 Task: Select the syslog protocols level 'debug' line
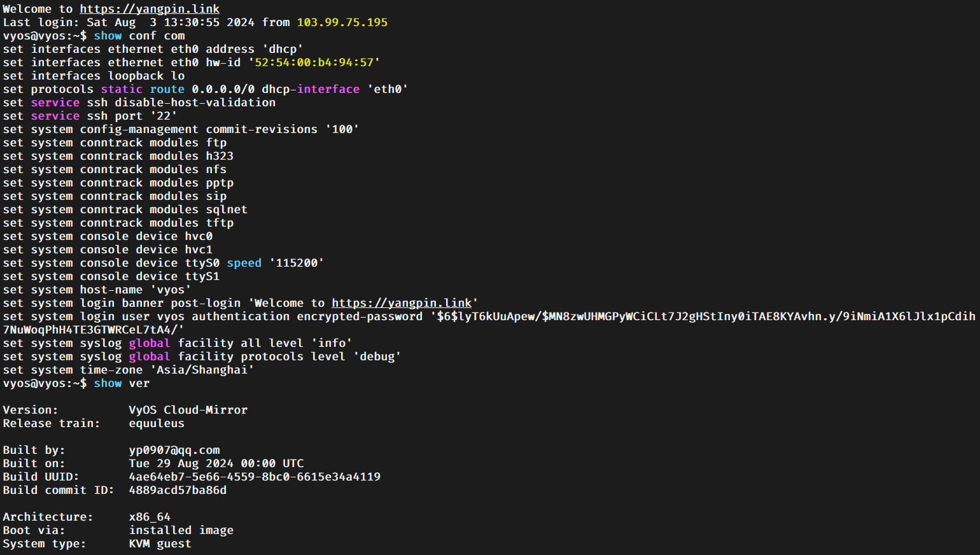coord(202,356)
